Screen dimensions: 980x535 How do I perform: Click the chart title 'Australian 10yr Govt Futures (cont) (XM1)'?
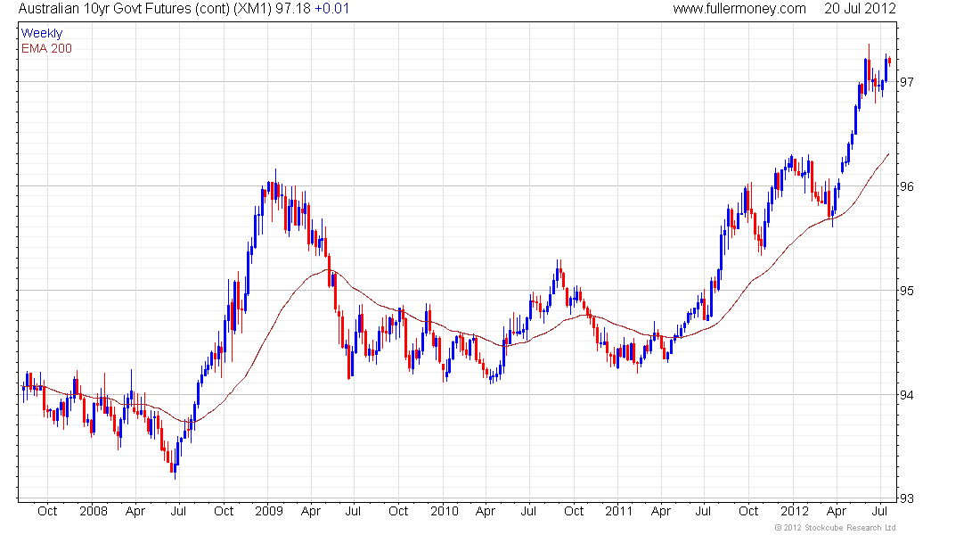click(145, 9)
